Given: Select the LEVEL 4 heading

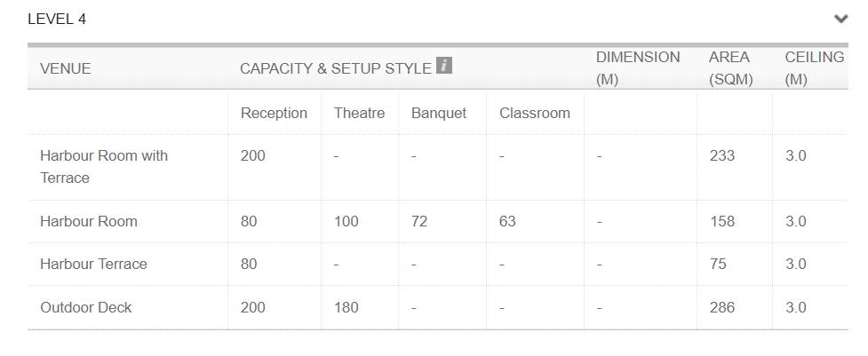Looking at the screenshot, I should [57, 20].
